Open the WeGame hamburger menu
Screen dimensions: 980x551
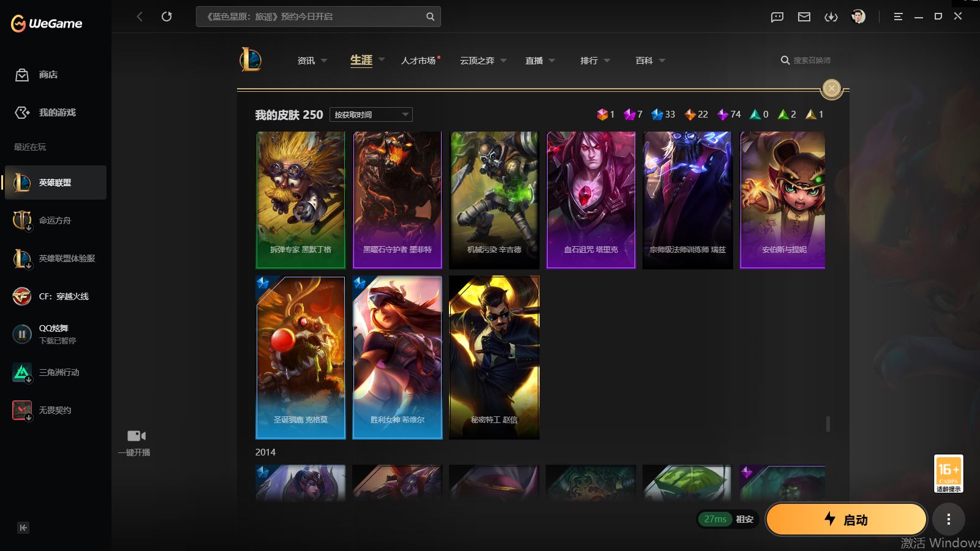(x=899, y=17)
